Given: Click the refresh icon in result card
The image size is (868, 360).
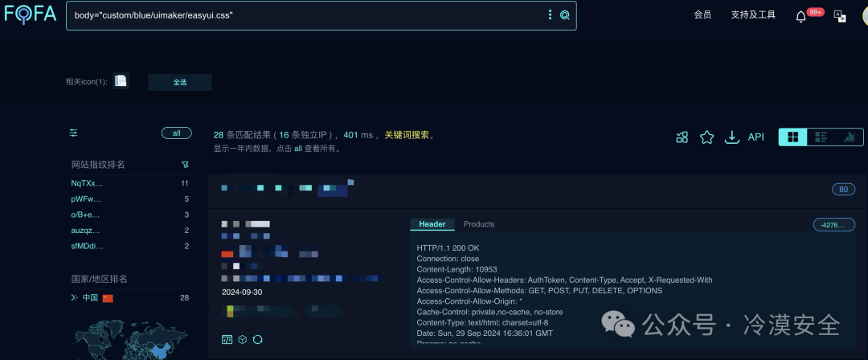Looking at the screenshot, I should click(x=257, y=339).
